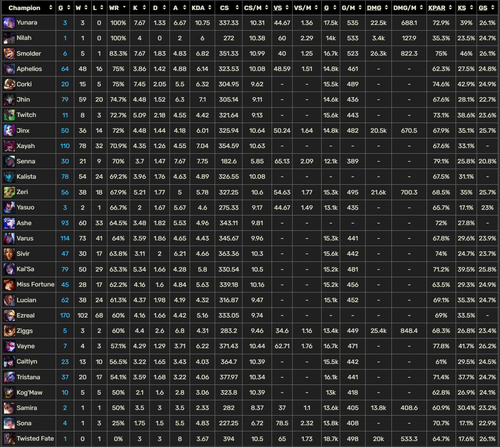Click the Twisted Fate champion portrait
The image size is (500, 447).
pyautogui.click(x=9, y=439)
